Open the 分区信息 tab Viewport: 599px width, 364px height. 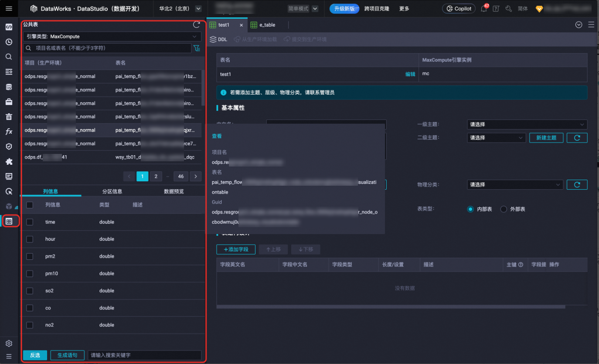[112, 191]
